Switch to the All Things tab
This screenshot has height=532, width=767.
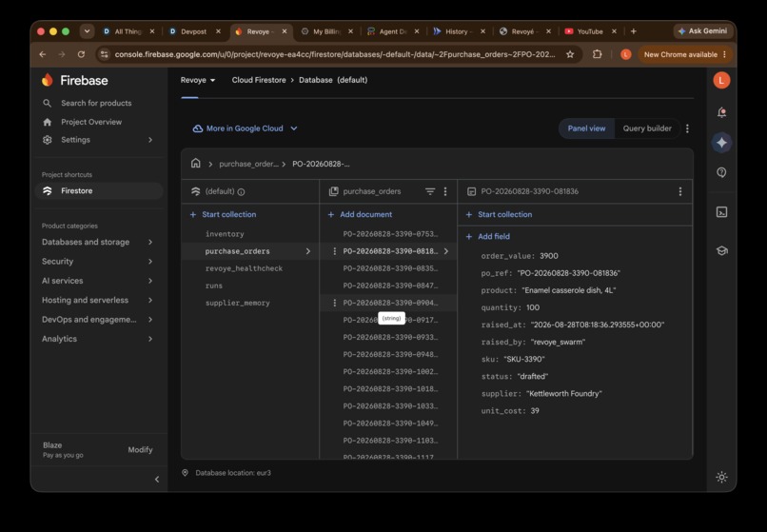[x=128, y=31]
